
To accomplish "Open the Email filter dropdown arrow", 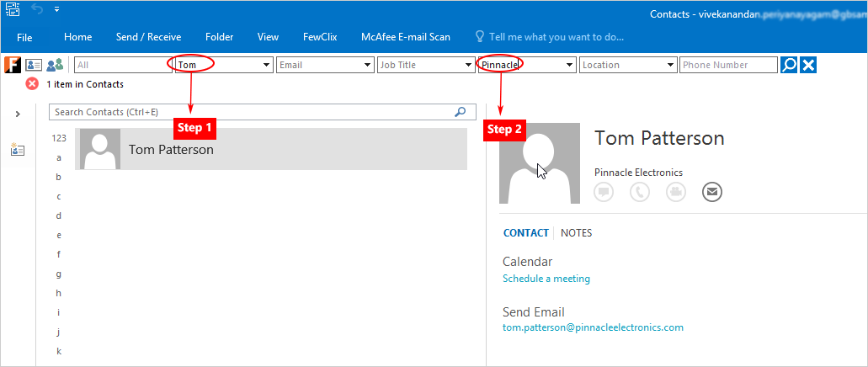I will tap(368, 65).
